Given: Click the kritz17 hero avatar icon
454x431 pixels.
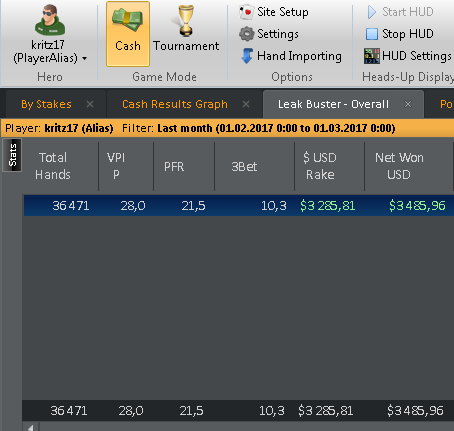Looking at the screenshot, I should pyautogui.click(x=50, y=20).
